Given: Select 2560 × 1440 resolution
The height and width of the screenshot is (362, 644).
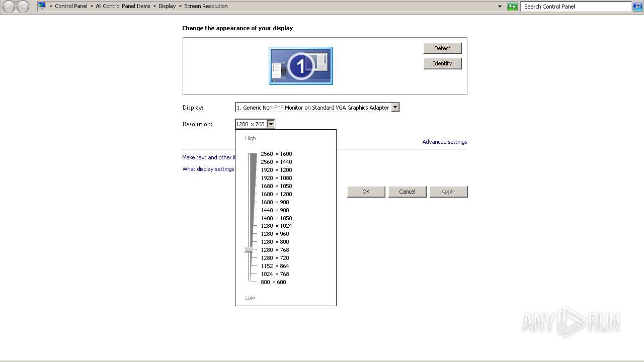Looking at the screenshot, I should pyautogui.click(x=276, y=162).
